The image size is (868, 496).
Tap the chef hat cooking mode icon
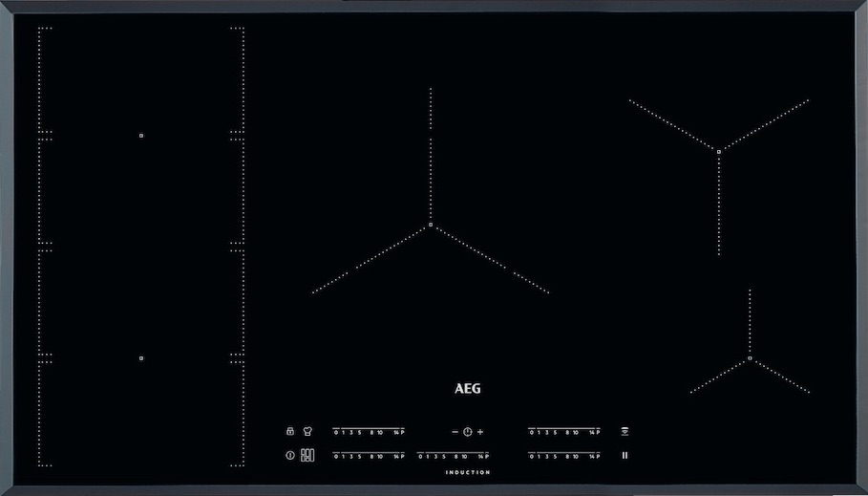[307, 431]
